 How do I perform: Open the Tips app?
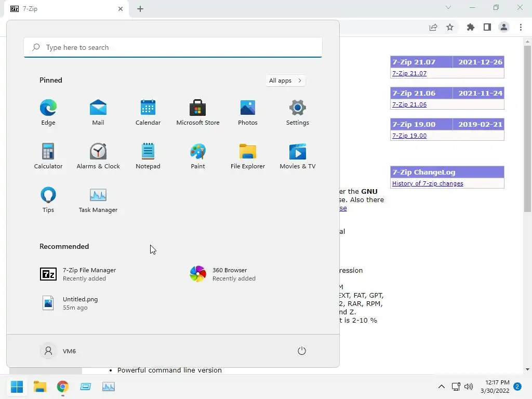tap(48, 200)
